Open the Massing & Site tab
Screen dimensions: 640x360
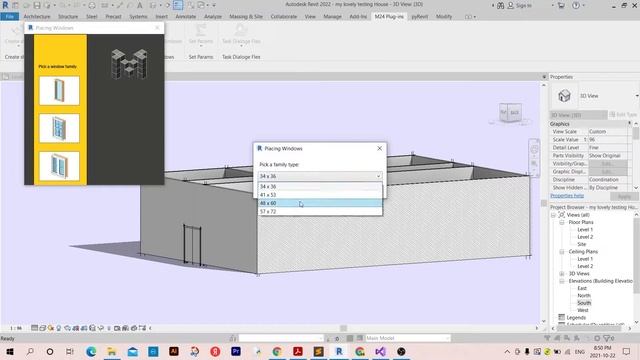point(246,17)
